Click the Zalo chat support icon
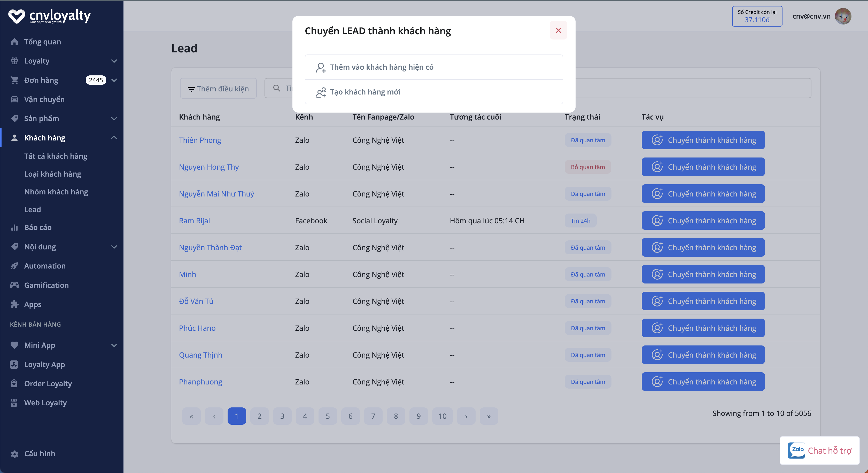868x473 pixels. (796, 450)
